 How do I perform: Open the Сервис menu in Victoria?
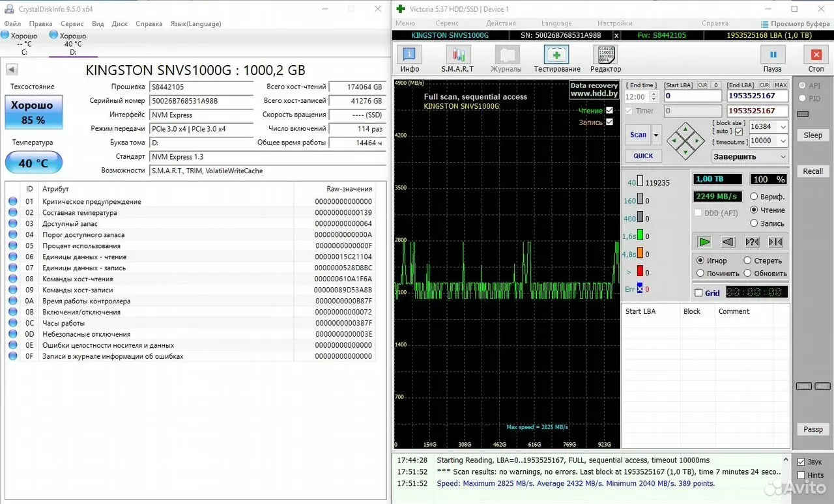coord(447,23)
